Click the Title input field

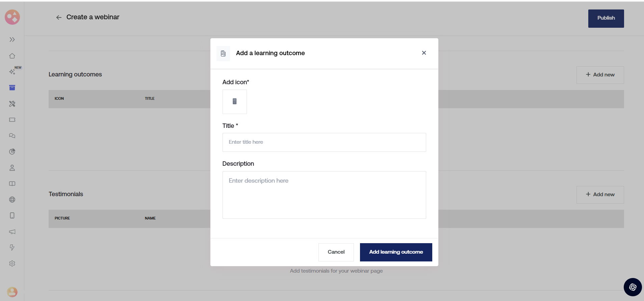pos(324,142)
